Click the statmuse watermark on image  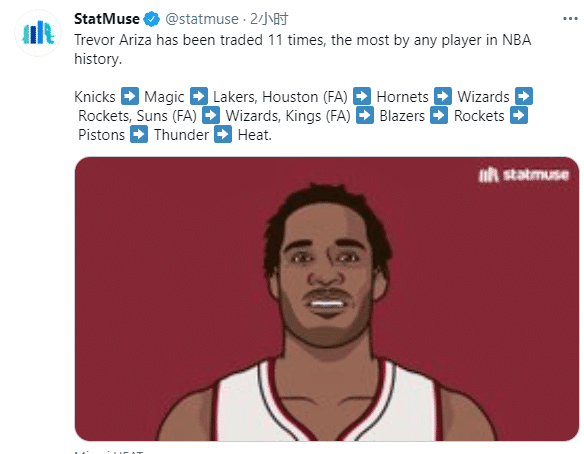tap(524, 174)
